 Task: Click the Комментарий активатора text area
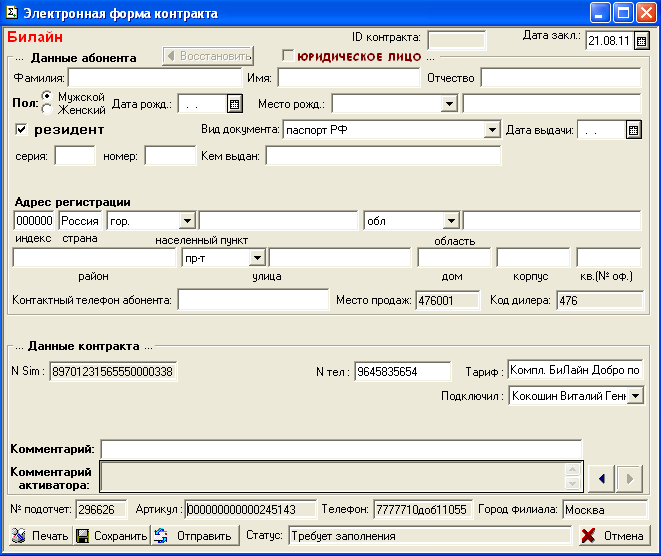pyautogui.click(x=332, y=477)
